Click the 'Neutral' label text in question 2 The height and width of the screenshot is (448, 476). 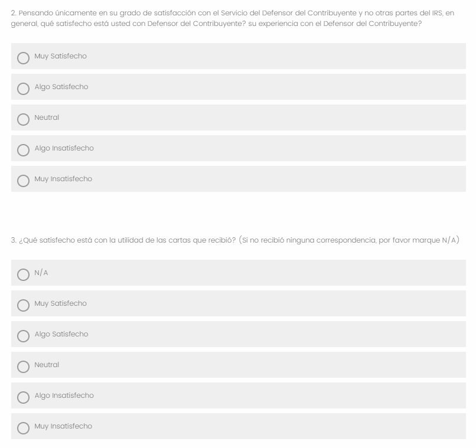[x=47, y=117]
